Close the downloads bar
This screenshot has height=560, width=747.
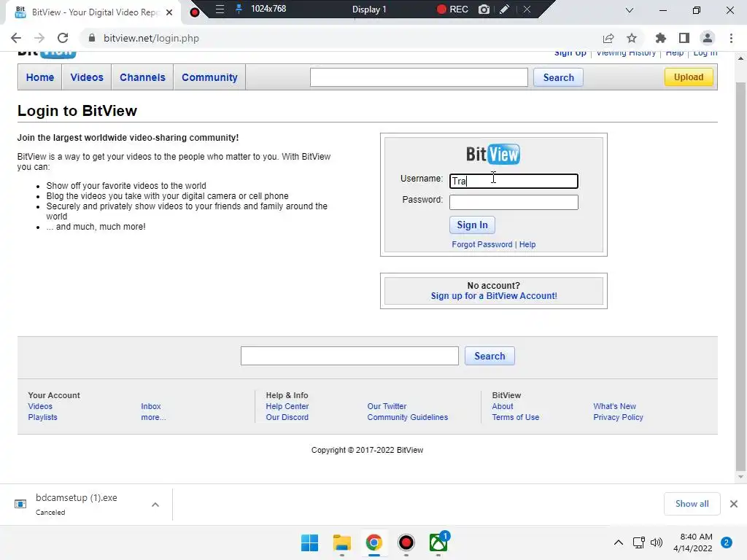tap(734, 504)
